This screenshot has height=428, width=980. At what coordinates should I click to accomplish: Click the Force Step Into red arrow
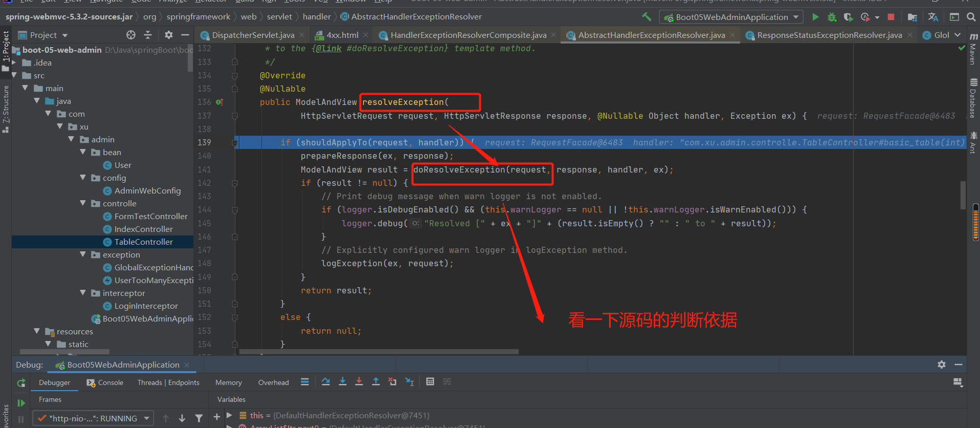[x=359, y=381]
